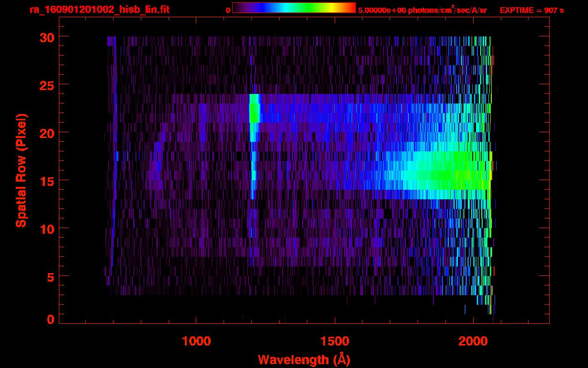This screenshot has width=588, height=368.
Task: Click the y-axis tick label 15
Action: 46,181
